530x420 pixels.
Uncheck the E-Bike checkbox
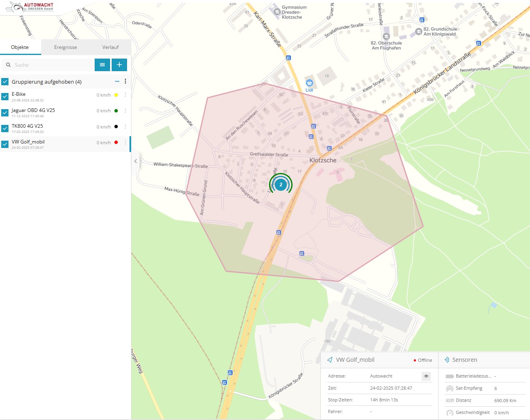tap(5, 96)
